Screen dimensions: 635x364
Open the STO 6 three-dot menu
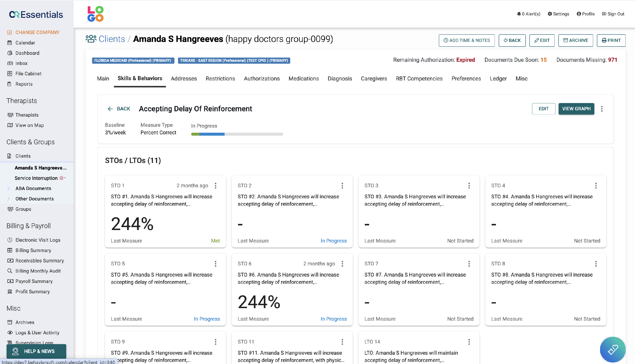coord(342,263)
